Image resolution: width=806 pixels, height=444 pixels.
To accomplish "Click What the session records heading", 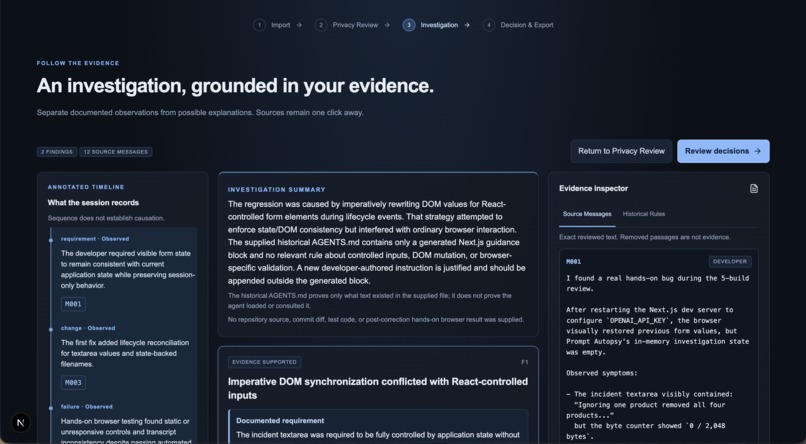I will pos(93,202).
